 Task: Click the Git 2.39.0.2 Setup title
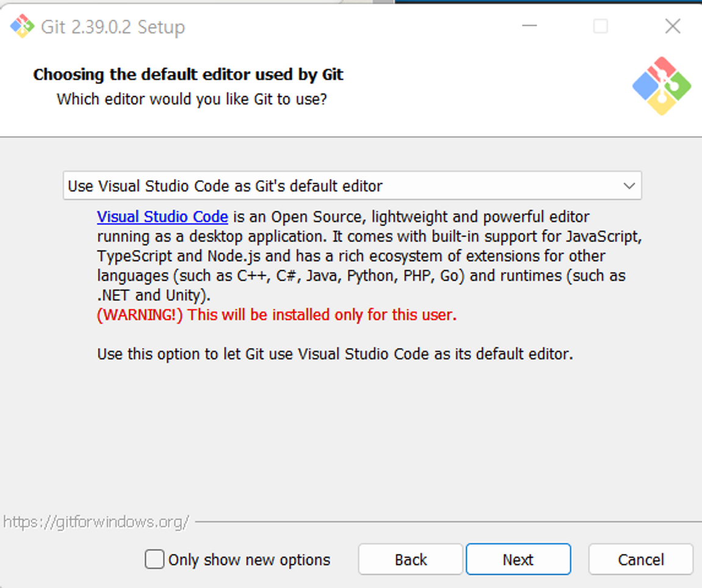coord(113,27)
